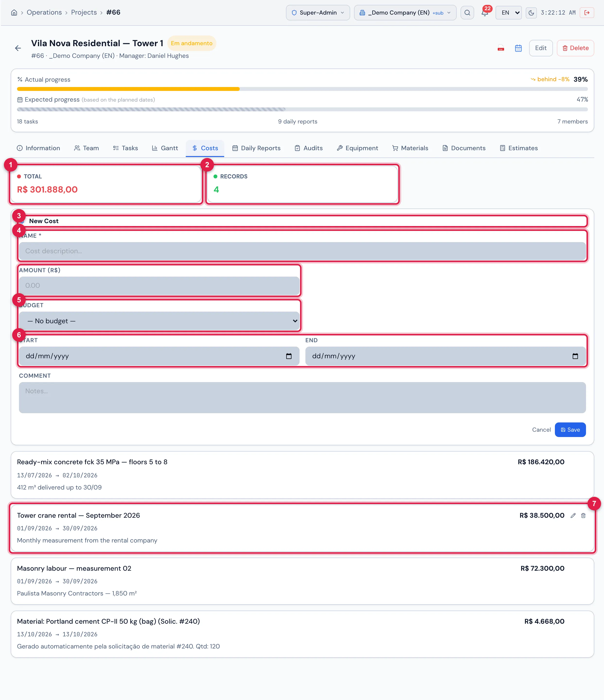Delete Tower crane rental via trash icon

(583, 516)
